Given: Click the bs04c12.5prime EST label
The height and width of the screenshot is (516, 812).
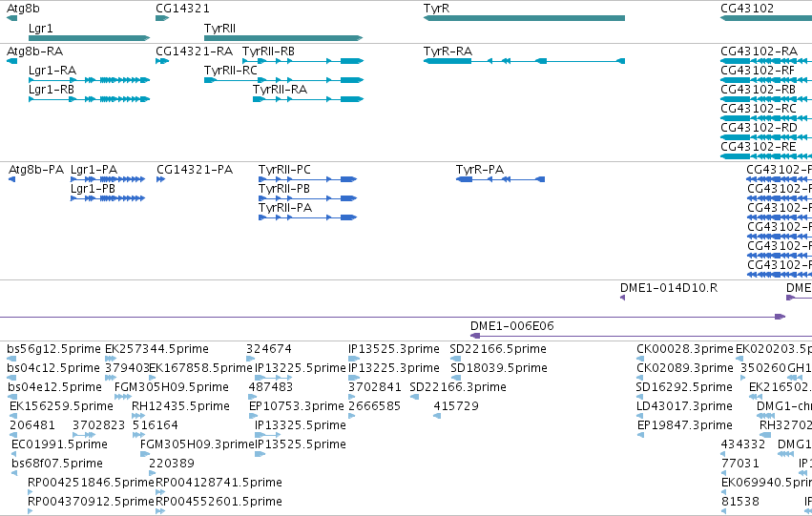Looking at the screenshot, I should [53, 368].
